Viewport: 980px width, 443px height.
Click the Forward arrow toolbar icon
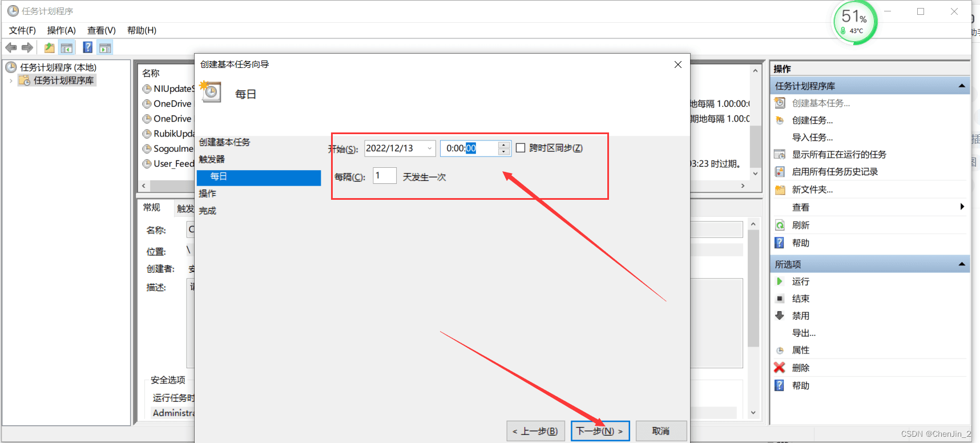click(27, 48)
